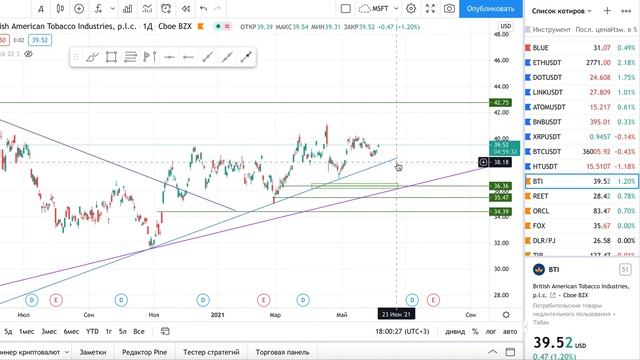Screen dimensions: 640x360
Task: Select the horizontal line tool with center dot
Action: coord(169,57)
